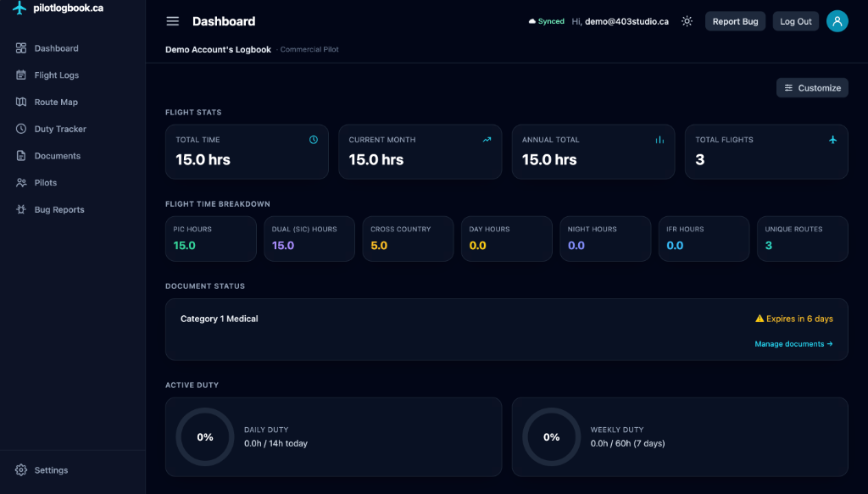Click the Report Bug button

tap(735, 21)
